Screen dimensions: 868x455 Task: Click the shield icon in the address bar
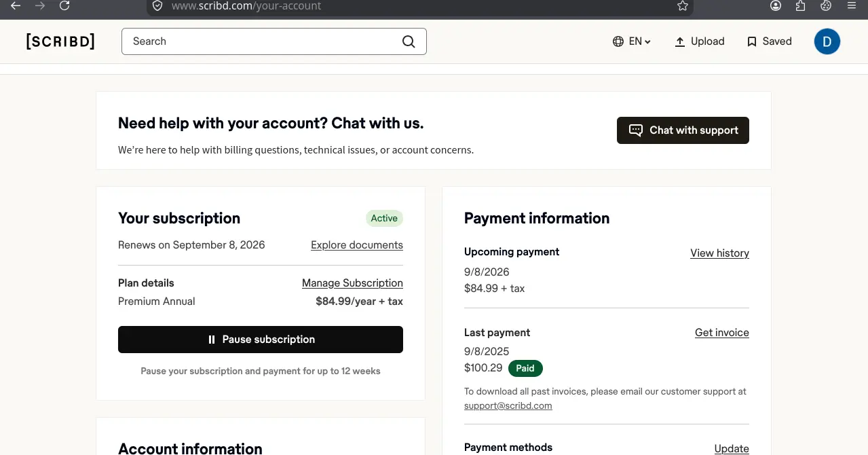pyautogui.click(x=157, y=5)
